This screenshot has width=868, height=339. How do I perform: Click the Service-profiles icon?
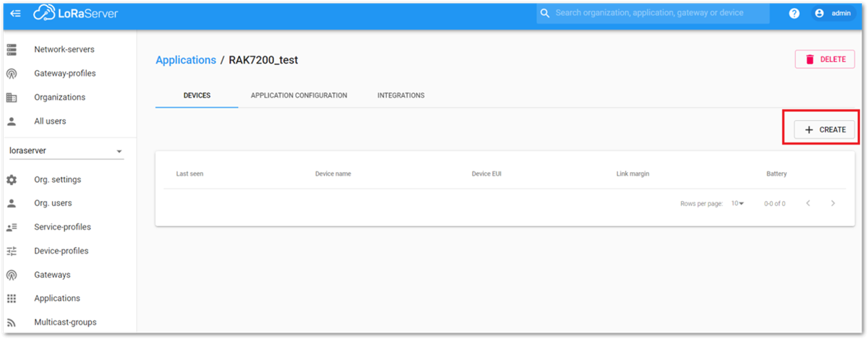tap(12, 227)
